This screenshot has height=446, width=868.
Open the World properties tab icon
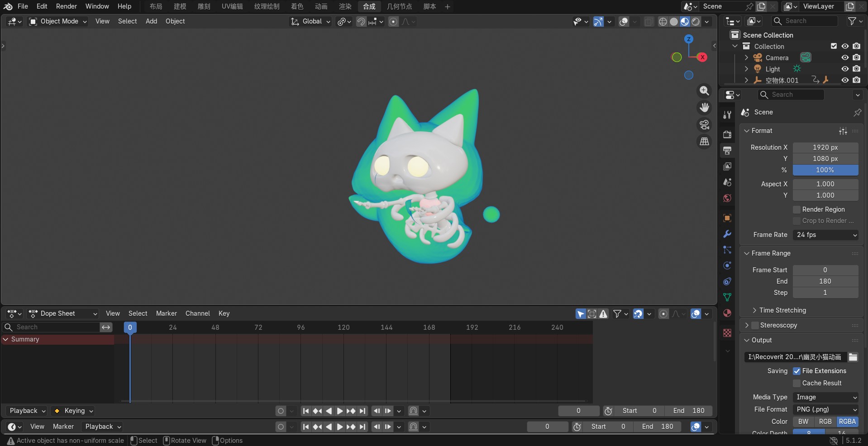[x=727, y=198]
